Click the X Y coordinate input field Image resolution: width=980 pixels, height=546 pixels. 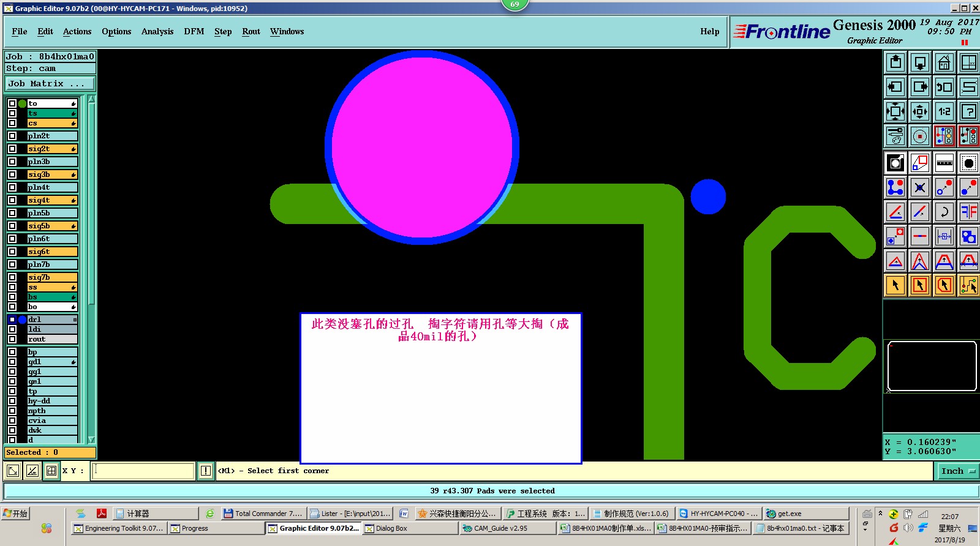143,471
